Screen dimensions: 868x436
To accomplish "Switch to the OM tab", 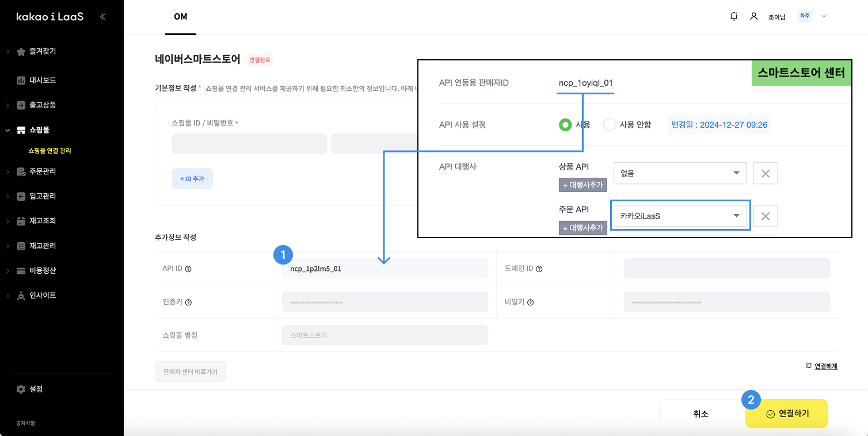I will [x=180, y=17].
